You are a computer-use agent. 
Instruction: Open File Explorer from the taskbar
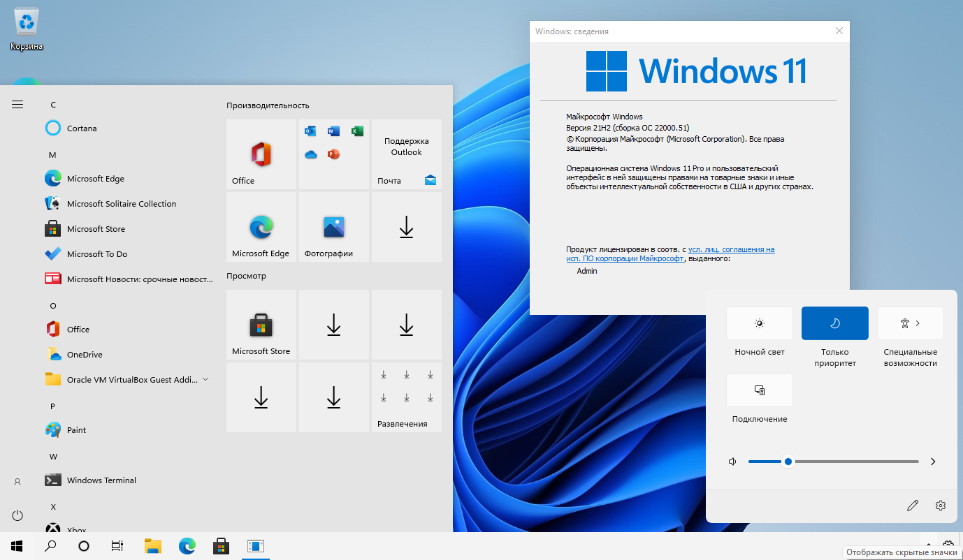[153, 546]
